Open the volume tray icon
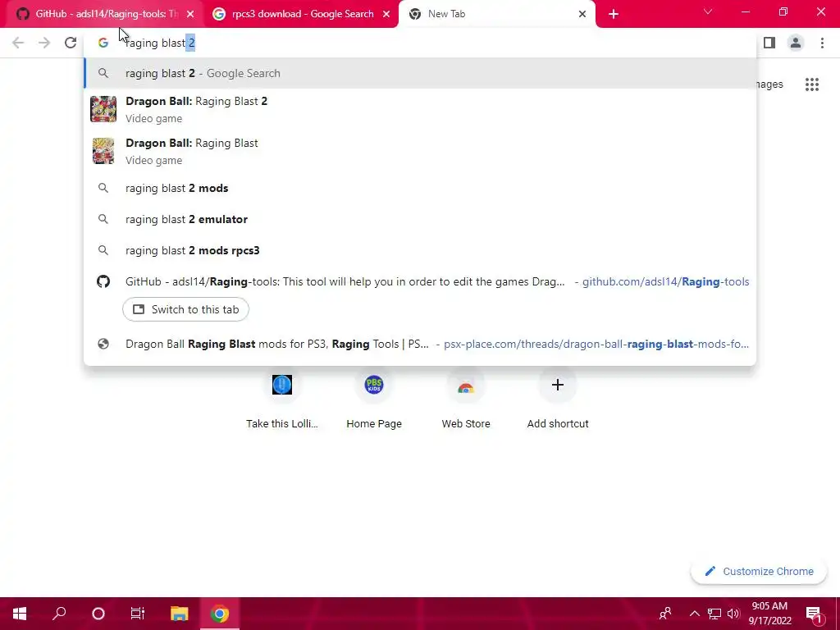 click(733, 614)
